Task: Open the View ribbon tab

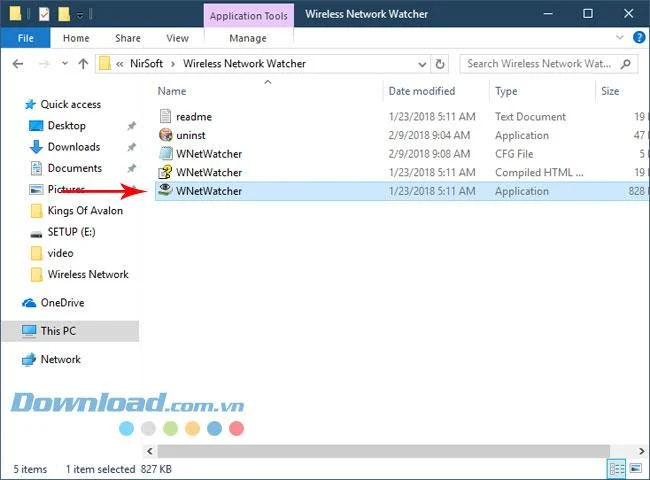Action: click(177, 38)
